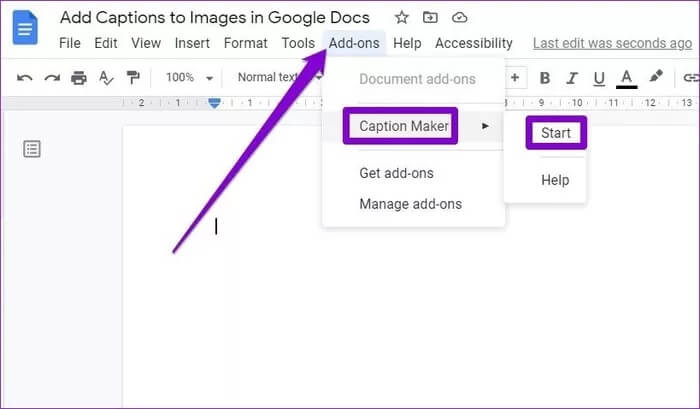Click Start in Caption Maker submenu

tap(556, 132)
